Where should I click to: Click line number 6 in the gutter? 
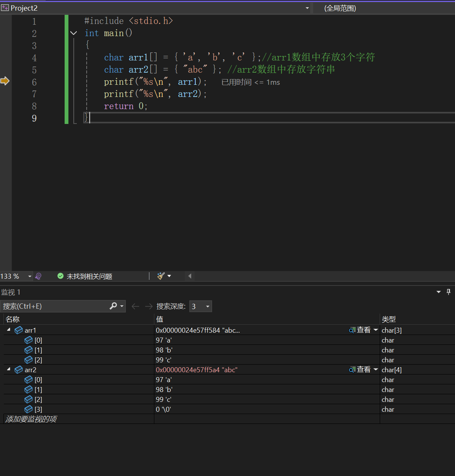pyautogui.click(x=34, y=82)
